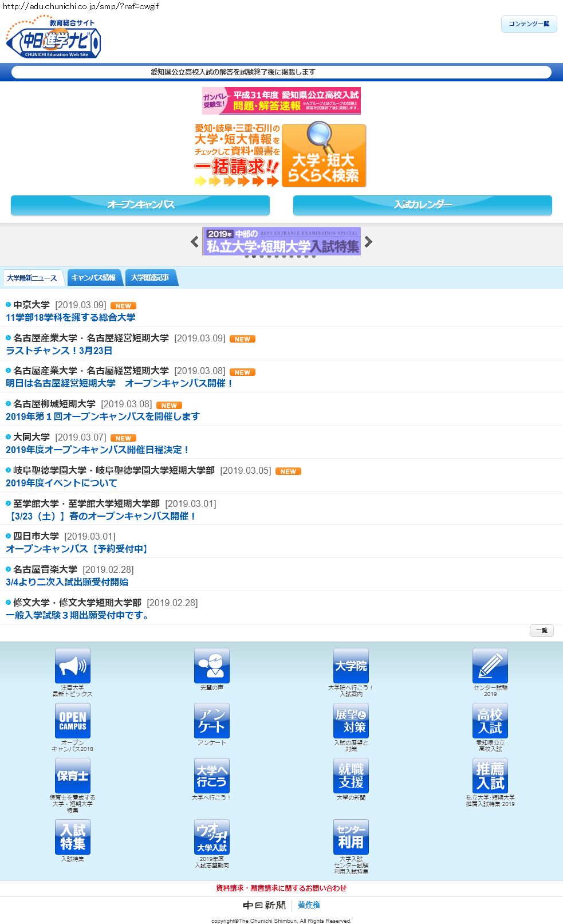Click the OPEN CAMPUS icon
The image size is (563, 924).
tap(72, 721)
